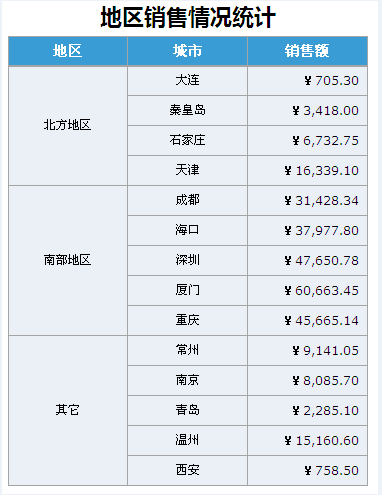Select the 其它 region cell

tap(68, 411)
